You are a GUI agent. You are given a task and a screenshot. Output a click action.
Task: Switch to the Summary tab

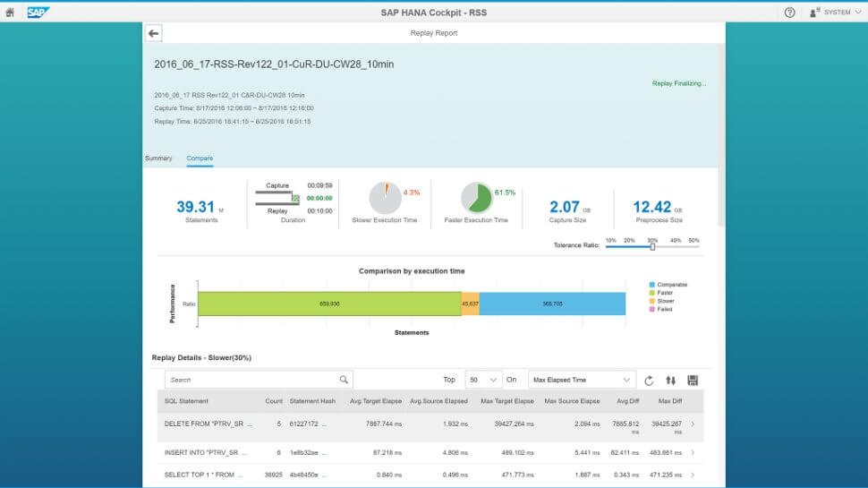point(158,158)
